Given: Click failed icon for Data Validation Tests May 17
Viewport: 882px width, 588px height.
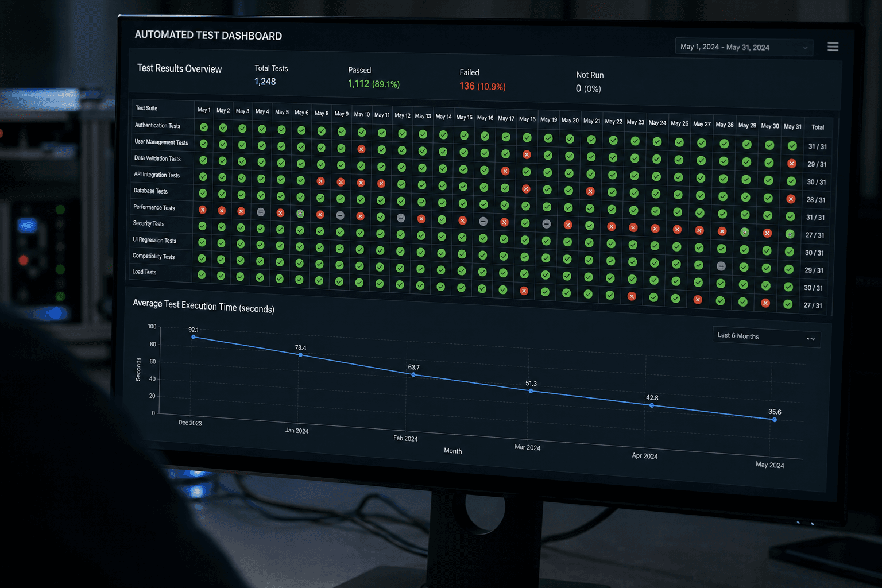Looking at the screenshot, I should 505,171.
